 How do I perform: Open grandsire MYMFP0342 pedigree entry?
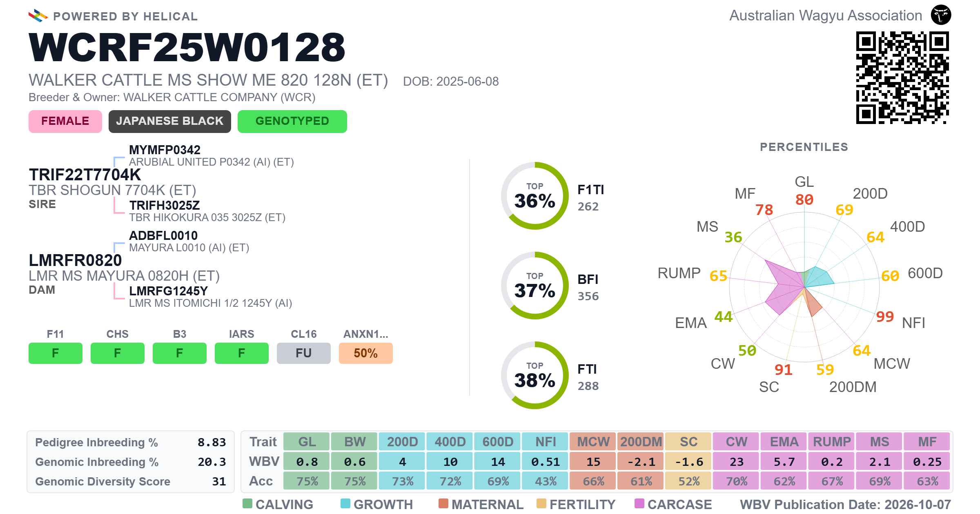coord(165,150)
